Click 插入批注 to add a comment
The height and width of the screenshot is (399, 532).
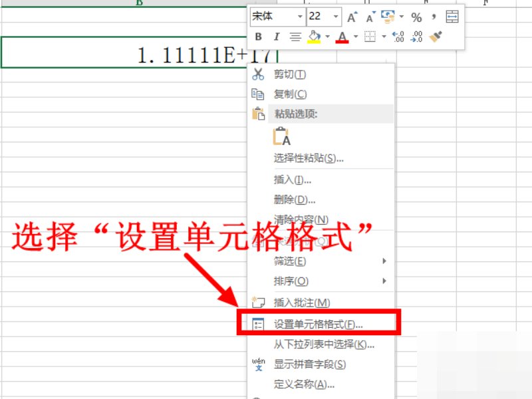click(x=298, y=302)
